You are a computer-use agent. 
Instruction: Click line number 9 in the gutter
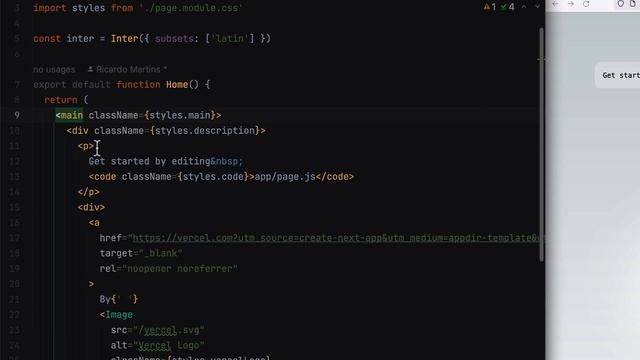point(17,116)
